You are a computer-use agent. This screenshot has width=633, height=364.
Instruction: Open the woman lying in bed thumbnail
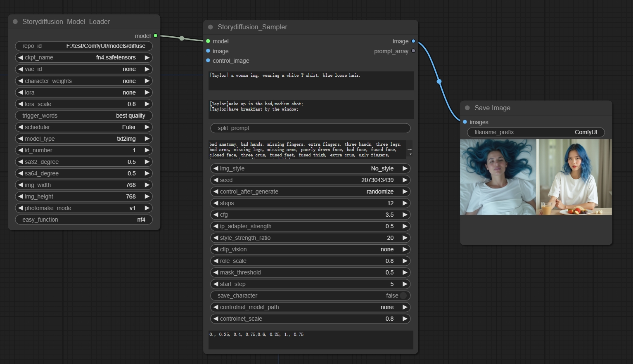(x=498, y=177)
